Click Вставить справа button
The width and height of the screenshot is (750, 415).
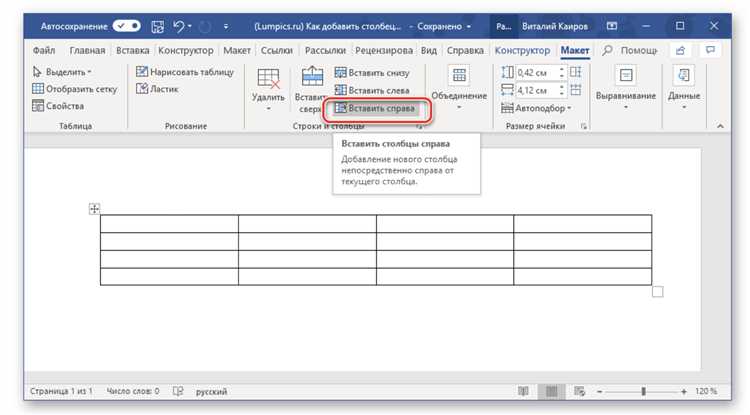(x=375, y=107)
